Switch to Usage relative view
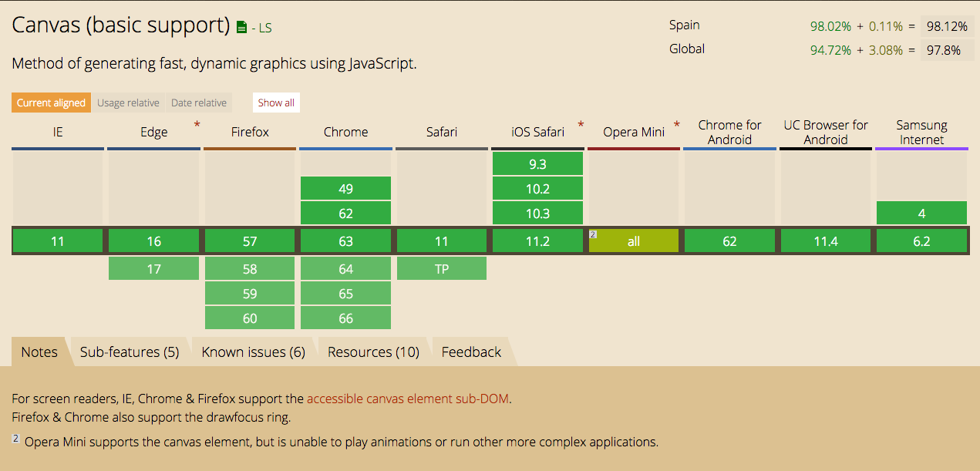Image resolution: width=980 pixels, height=471 pixels. (128, 103)
